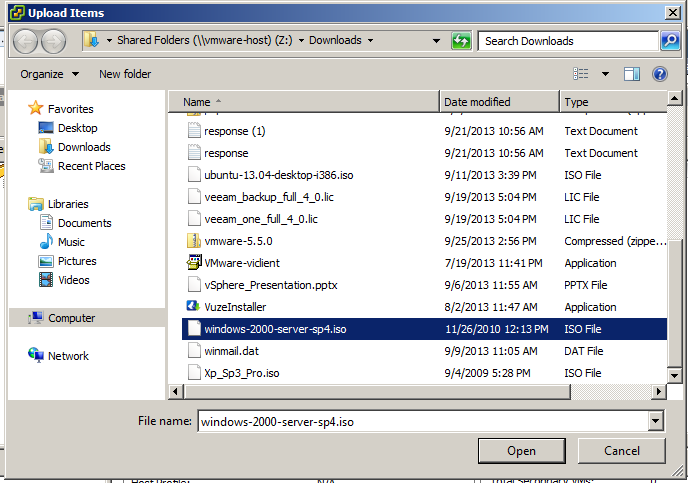
Task: Click the Cancel button
Action: 621,451
